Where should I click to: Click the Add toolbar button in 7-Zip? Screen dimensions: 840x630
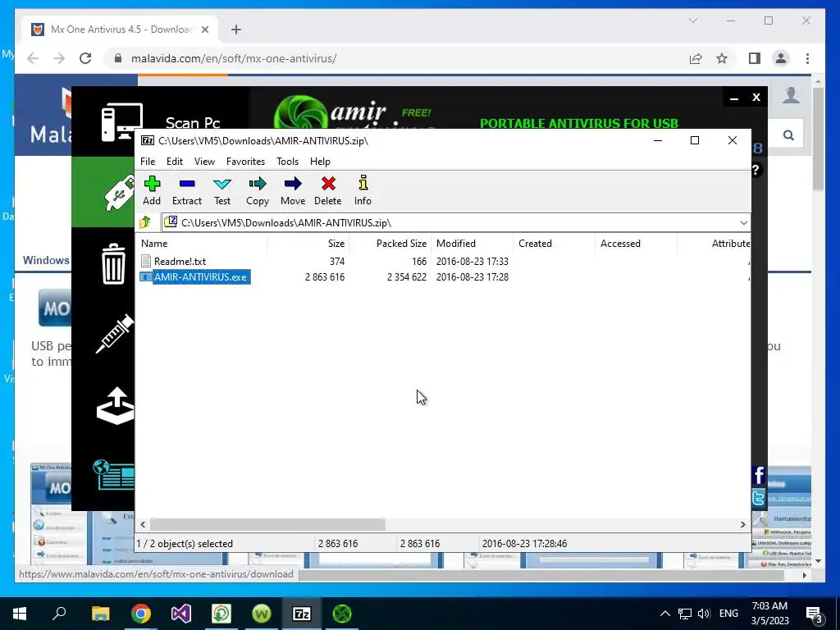(x=152, y=190)
